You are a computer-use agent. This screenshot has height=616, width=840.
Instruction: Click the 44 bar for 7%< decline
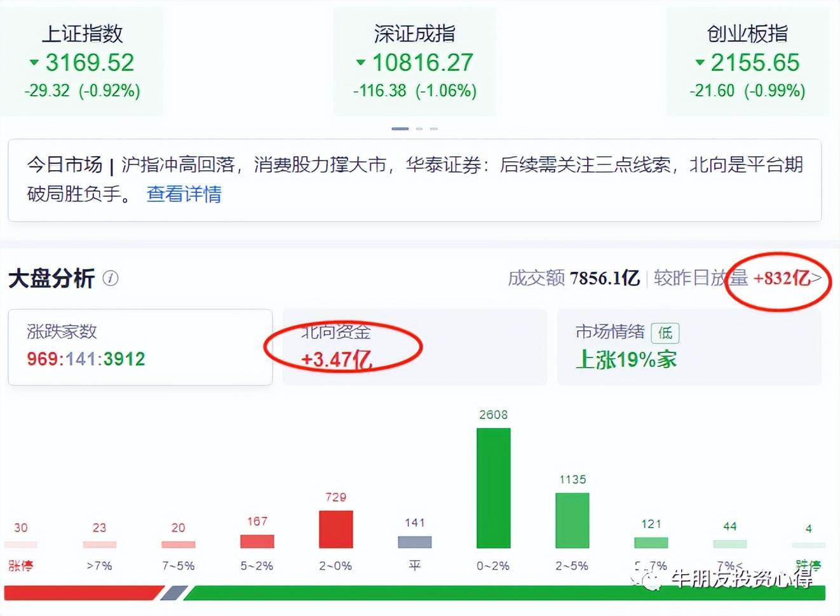729,544
